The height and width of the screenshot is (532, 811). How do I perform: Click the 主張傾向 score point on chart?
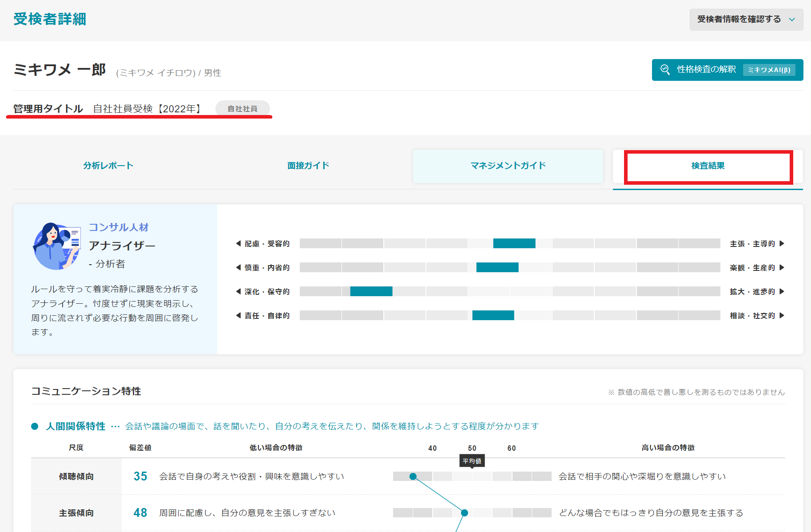[x=465, y=513]
